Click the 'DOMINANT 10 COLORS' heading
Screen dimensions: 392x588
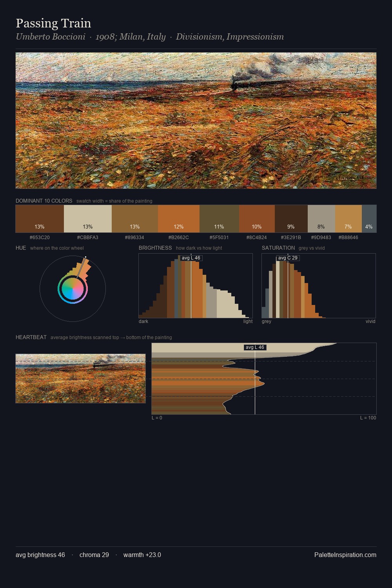click(x=44, y=201)
